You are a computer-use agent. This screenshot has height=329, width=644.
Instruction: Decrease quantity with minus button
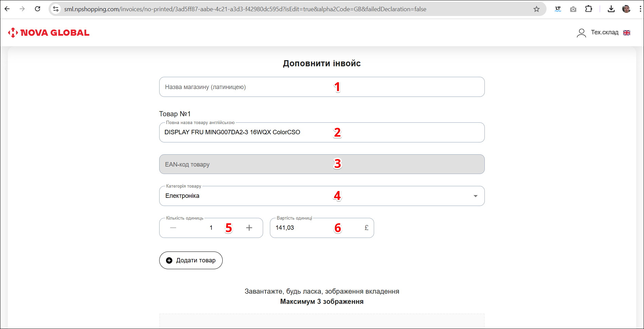point(173,228)
